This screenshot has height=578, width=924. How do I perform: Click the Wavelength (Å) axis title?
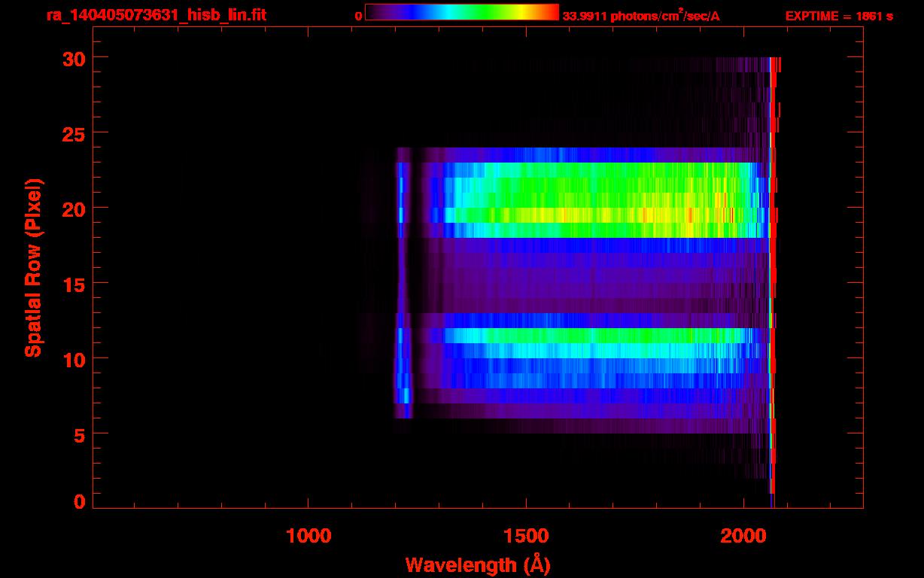pyautogui.click(x=478, y=564)
